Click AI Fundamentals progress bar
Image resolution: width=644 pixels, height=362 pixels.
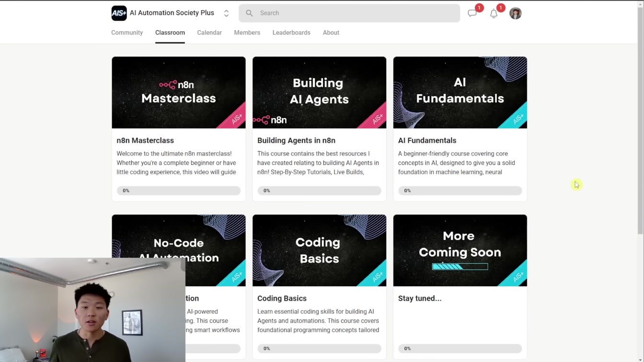(460, 191)
